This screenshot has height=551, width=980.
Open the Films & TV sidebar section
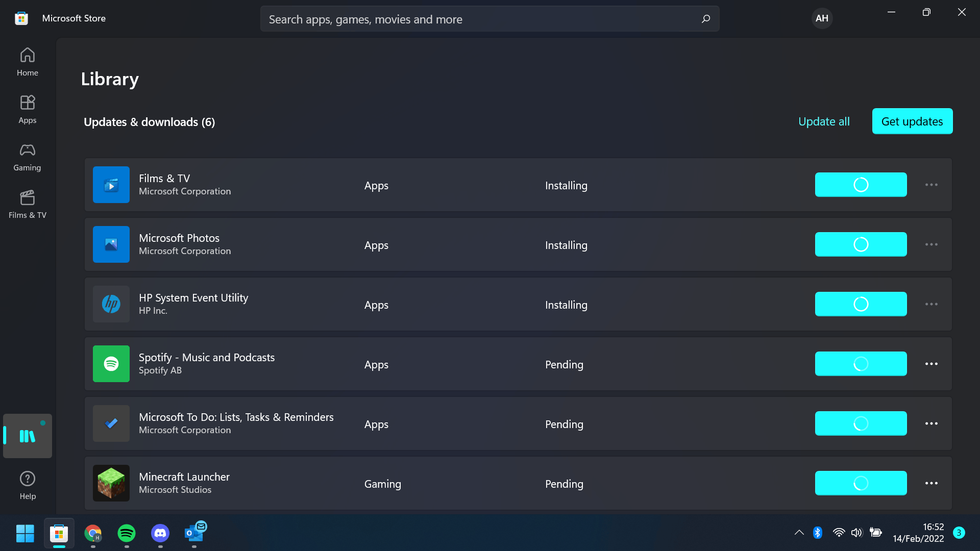(x=28, y=204)
